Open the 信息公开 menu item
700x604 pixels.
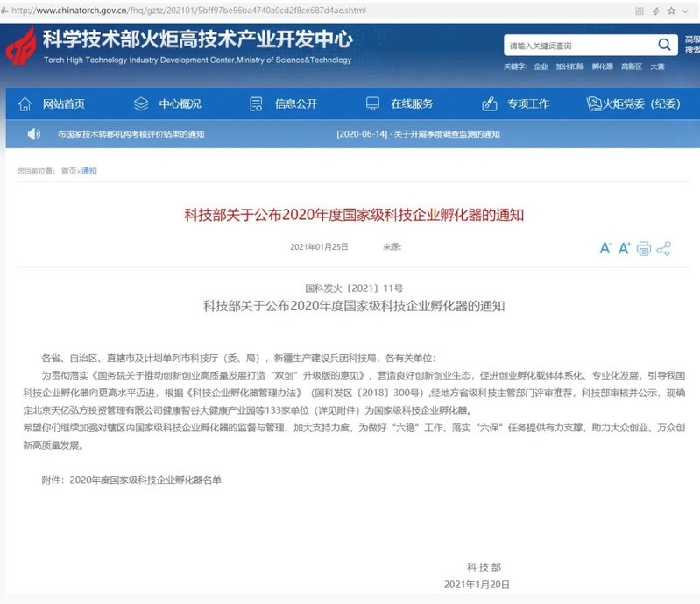[296, 104]
